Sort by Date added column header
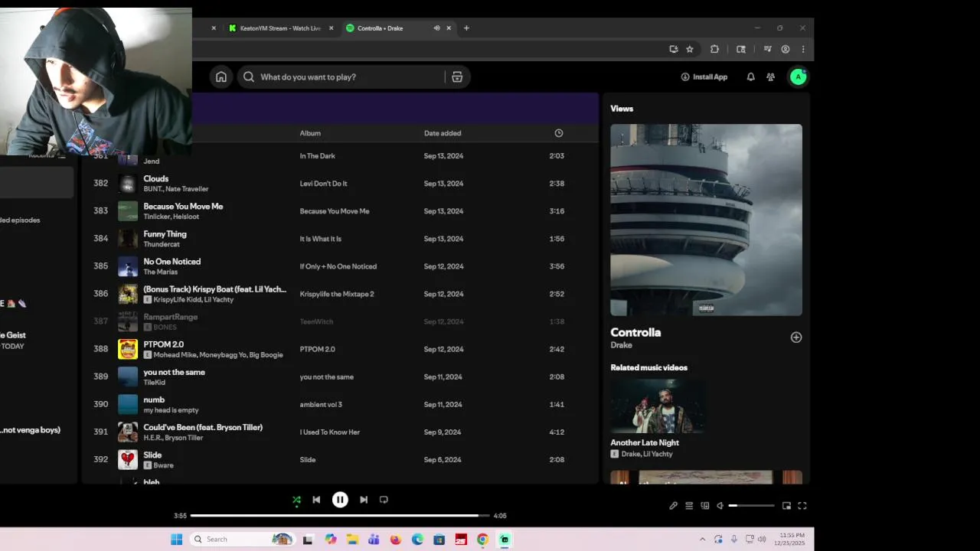The width and height of the screenshot is (980, 551). [x=443, y=133]
